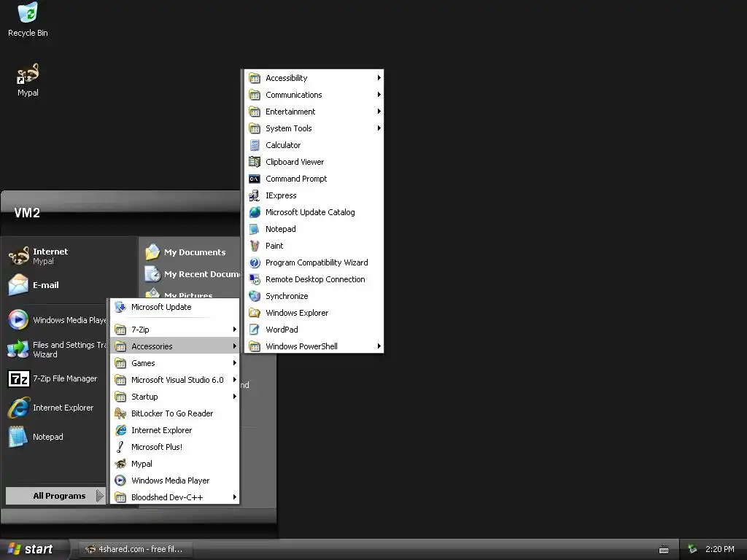Expand the Windows PowerShell submenu
Viewport: 747px width, 560px height.
point(314,346)
